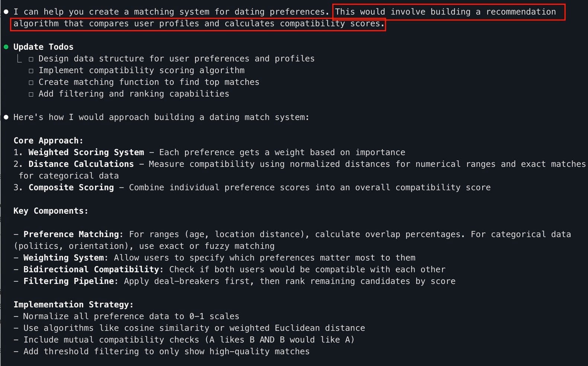The height and width of the screenshot is (366, 588).
Task: Tick the "Add filtering and ranking" todo box
Action: (x=31, y=94)
